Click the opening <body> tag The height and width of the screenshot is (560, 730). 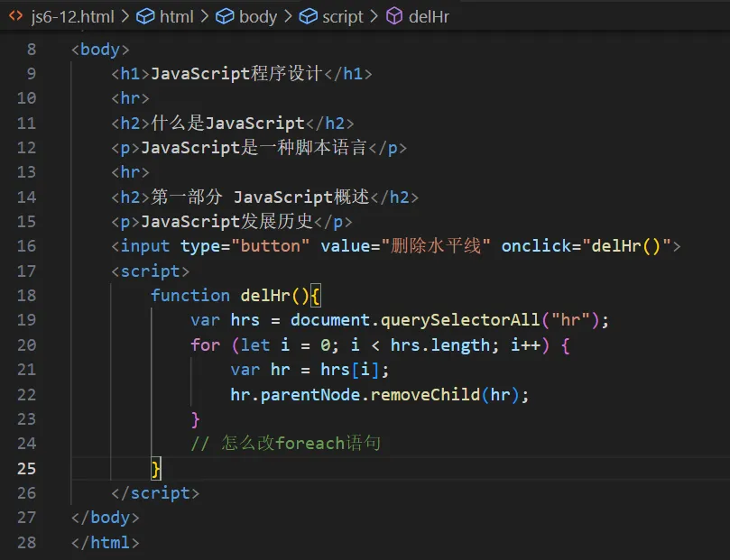tap(100, 50)
